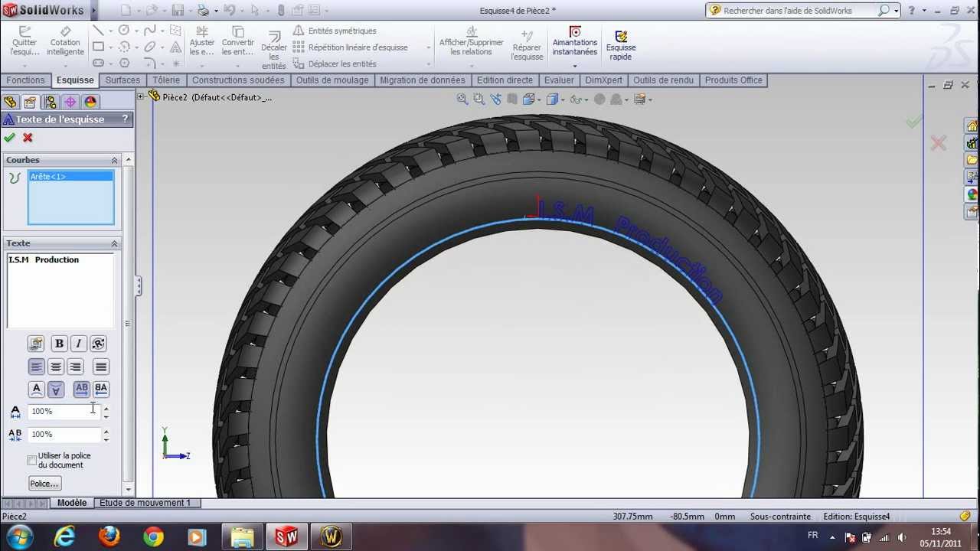Open Déplacer les entités dropdown arrow
Image resolution: width=980 pixels, height=551 pixels.
click(428, 64)
